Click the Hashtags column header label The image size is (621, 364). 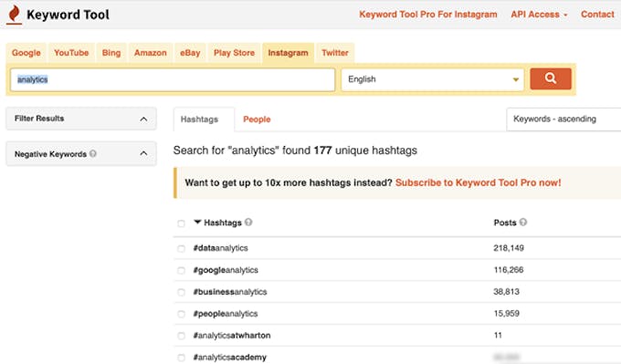pos(223,223)
